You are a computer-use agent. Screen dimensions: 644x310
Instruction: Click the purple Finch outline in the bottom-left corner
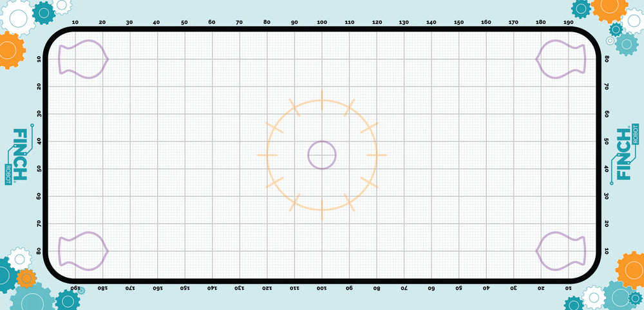[82, 251]
